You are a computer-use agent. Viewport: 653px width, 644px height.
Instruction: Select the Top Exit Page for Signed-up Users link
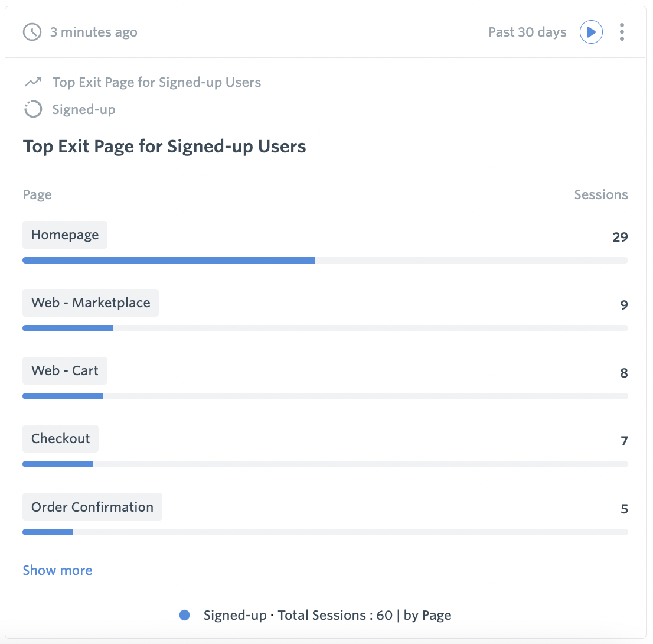point(156,82)
